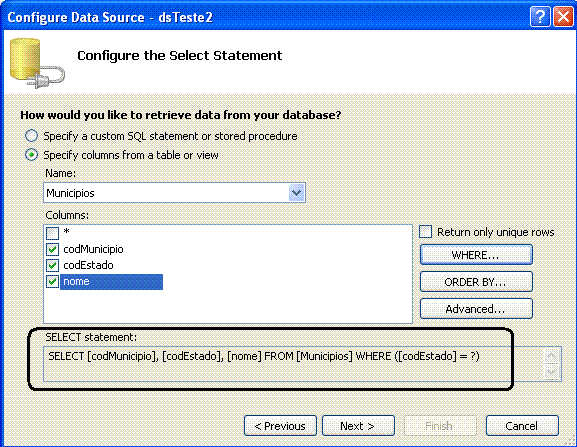The image size is (577, 447).
Task: Click SELECT statement scroll down arrow
Action: click(552, 372)
